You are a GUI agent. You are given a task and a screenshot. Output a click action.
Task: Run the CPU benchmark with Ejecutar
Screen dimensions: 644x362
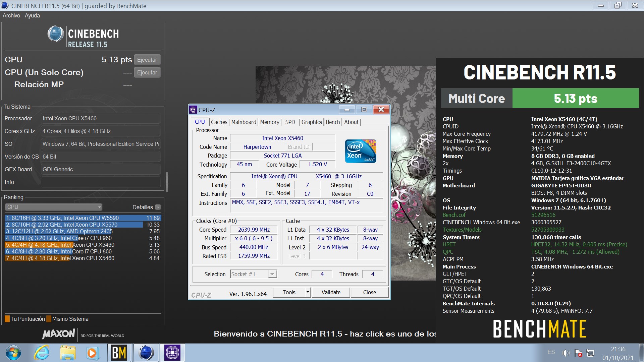pos(147,60)
